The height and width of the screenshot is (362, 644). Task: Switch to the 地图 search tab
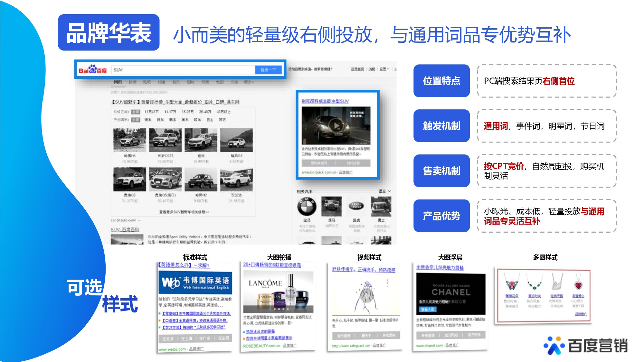pyautogui.click(x=220, y=82)
